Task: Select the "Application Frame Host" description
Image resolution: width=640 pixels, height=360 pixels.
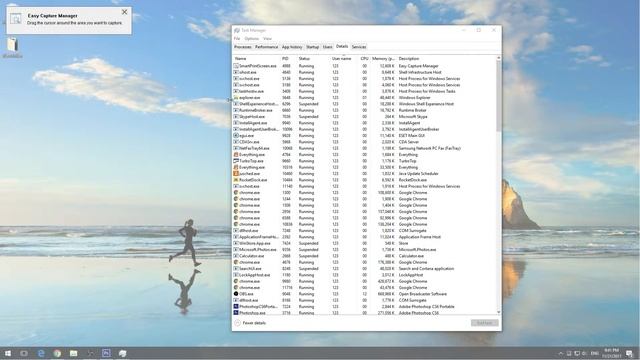Action: (420, 237)
